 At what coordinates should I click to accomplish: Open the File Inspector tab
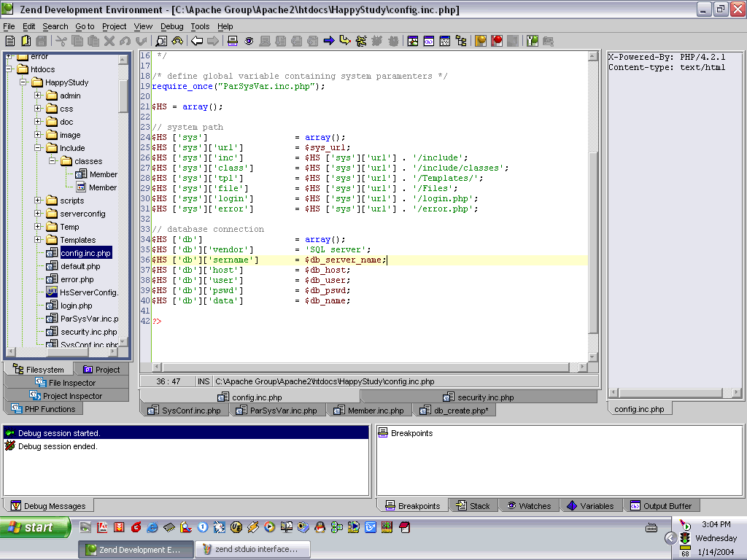click(x=66, y=382)
